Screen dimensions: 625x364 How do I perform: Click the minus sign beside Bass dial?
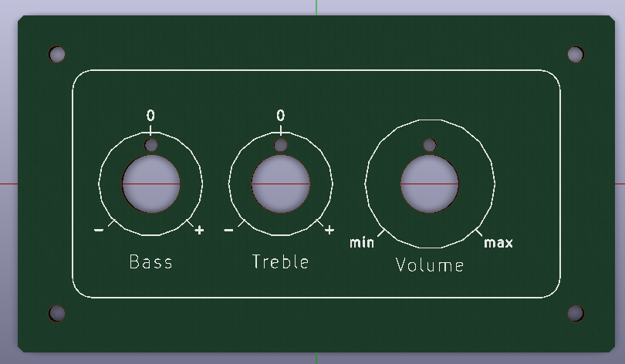pos(99,230)
